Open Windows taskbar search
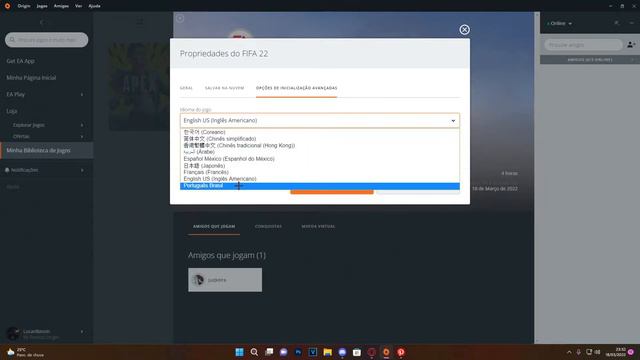The image size is (640, 360). click(254, 352)
